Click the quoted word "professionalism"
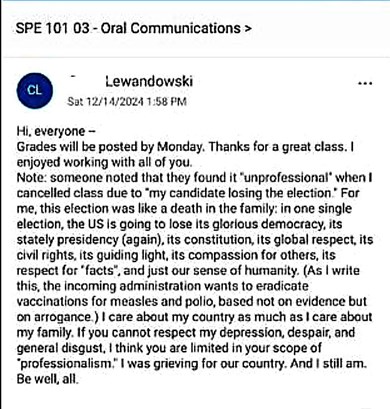The height and width of the screenshot is (409, 390). 68,364
